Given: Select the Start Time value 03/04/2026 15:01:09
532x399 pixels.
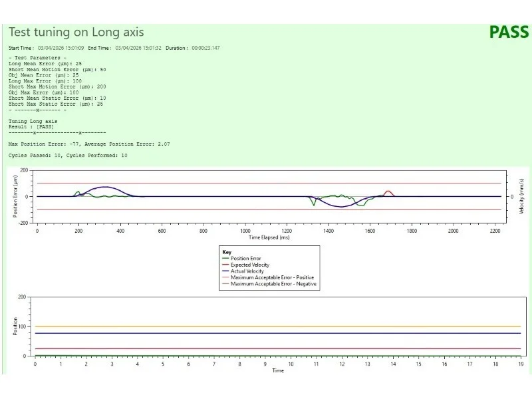Looking at the screenshot, I should 61,48.
